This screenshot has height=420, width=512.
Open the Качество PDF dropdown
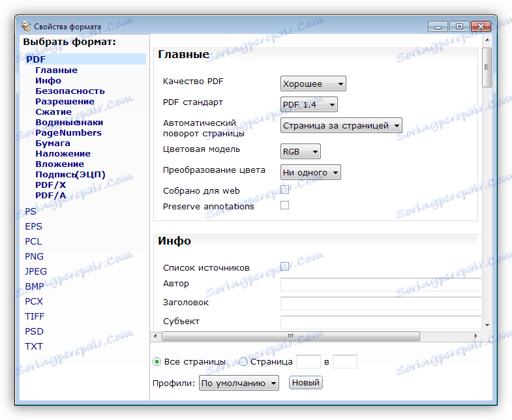(313, 83)
